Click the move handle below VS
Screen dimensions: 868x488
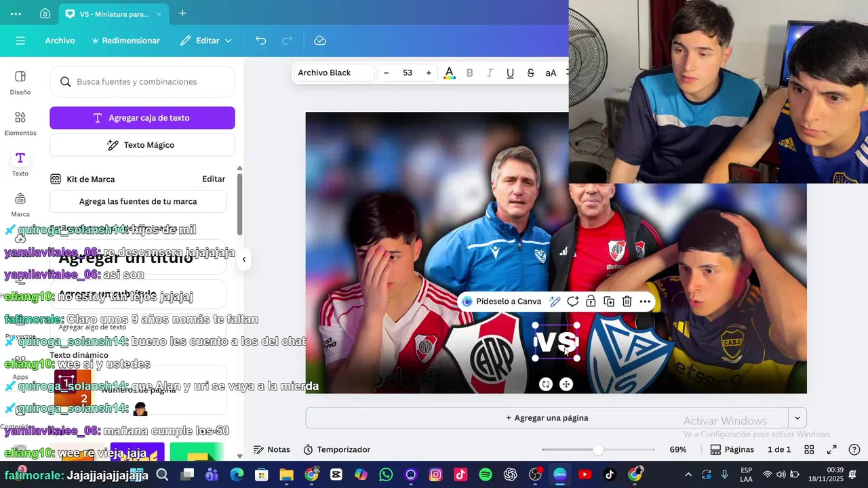(566, 384)
